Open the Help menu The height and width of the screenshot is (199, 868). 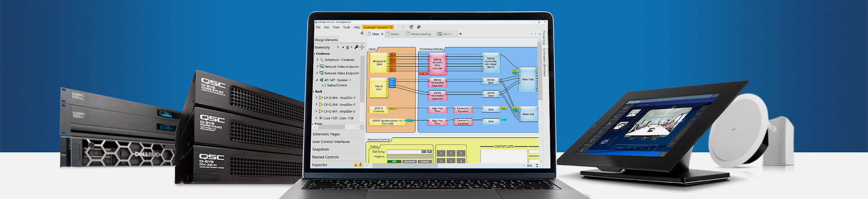(357, 27)
